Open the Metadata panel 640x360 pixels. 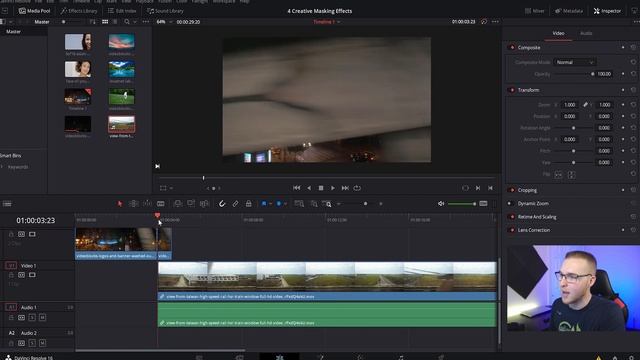pos(568,11)
